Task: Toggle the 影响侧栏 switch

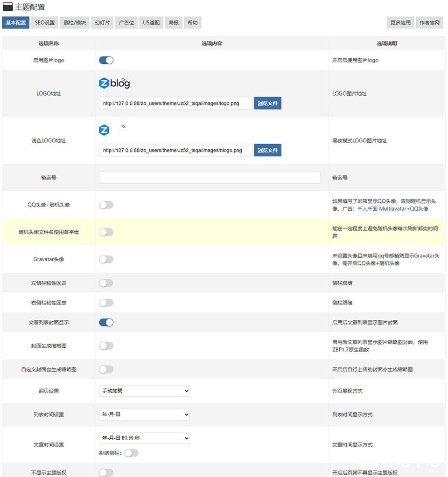Action: click(x=131, y=453)
